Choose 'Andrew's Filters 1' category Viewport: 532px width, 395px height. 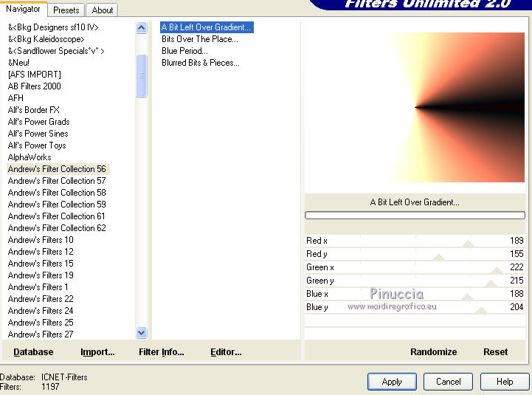38,287
